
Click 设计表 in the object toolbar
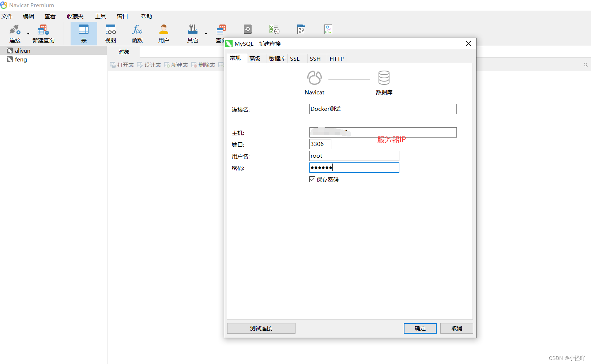click(x=149, y=65)
